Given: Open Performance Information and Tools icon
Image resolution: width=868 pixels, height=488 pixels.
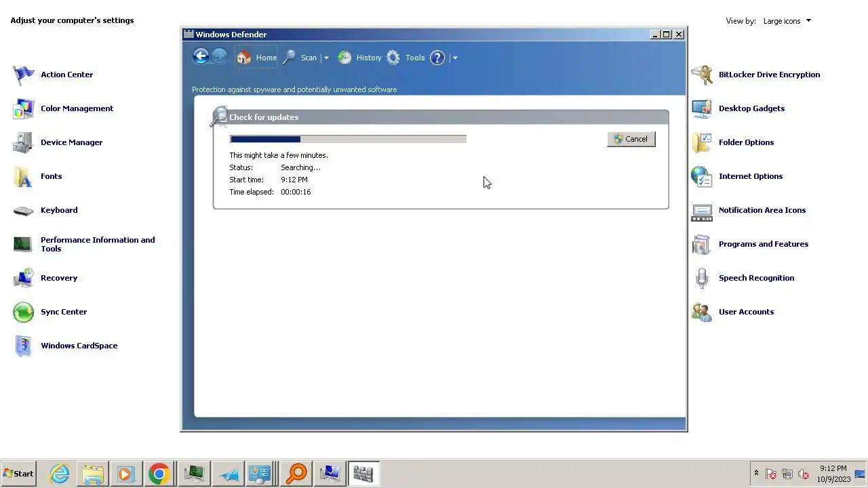Looking at the screenshot, I should (x=24, y=244).
